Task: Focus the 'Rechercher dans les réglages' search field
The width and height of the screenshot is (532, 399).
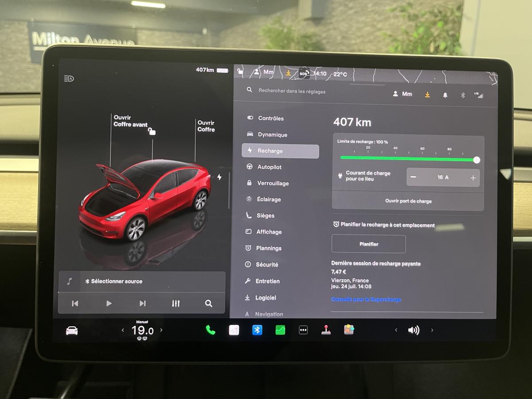Action: (x=292, y=91)
